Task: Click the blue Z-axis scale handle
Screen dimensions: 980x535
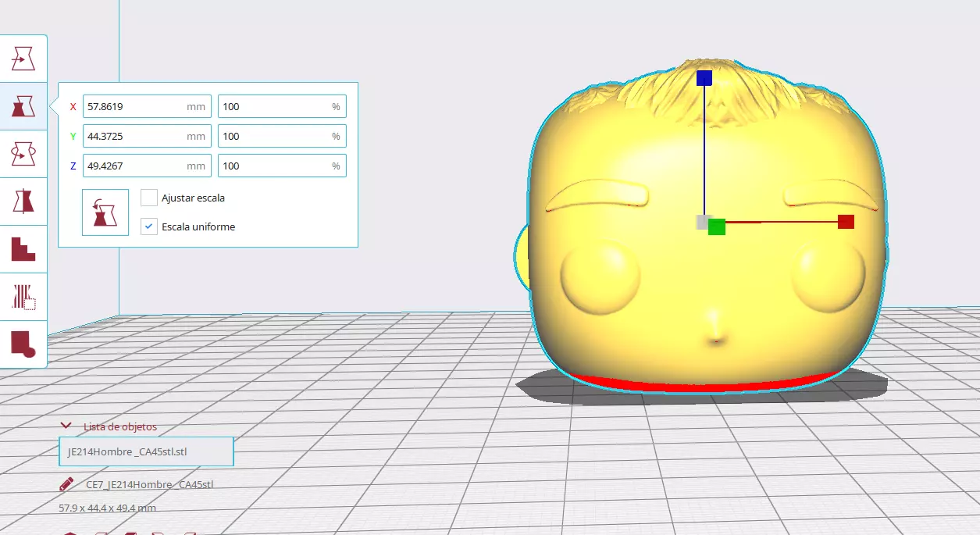Action: point(704,77)
